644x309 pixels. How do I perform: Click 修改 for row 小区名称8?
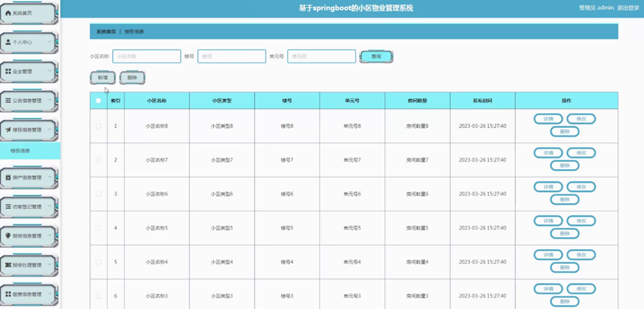[581, 119]
